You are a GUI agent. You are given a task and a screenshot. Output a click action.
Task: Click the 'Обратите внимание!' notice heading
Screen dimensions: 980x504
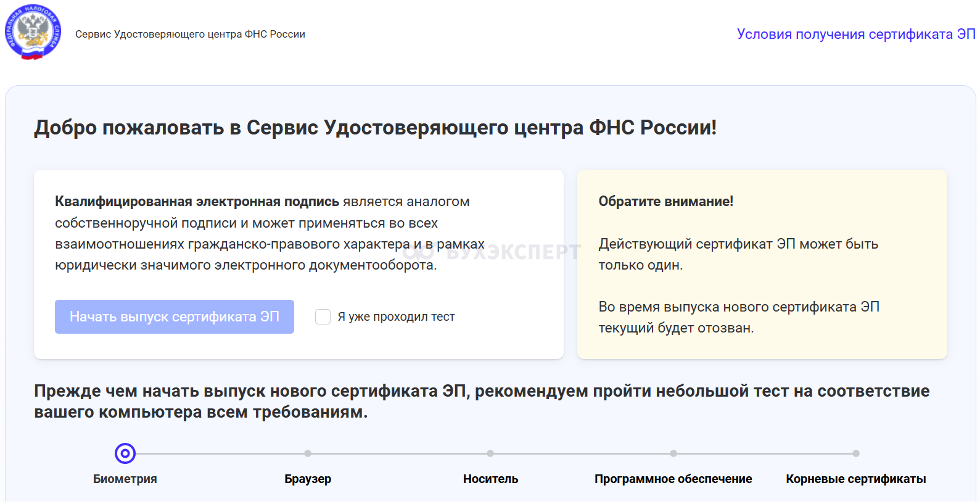[666, 201]
